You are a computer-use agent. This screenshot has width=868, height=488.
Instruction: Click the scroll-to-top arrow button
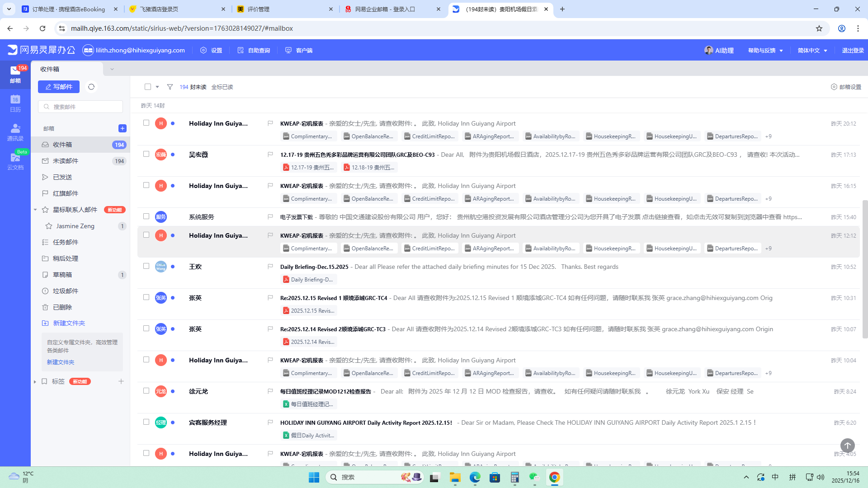[x=847, y=445]
